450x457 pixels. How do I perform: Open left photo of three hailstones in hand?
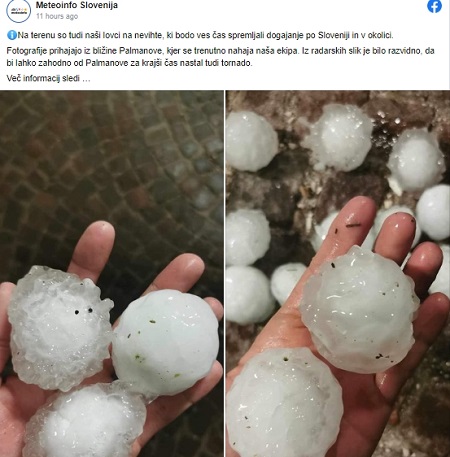(x=112, y=273)
